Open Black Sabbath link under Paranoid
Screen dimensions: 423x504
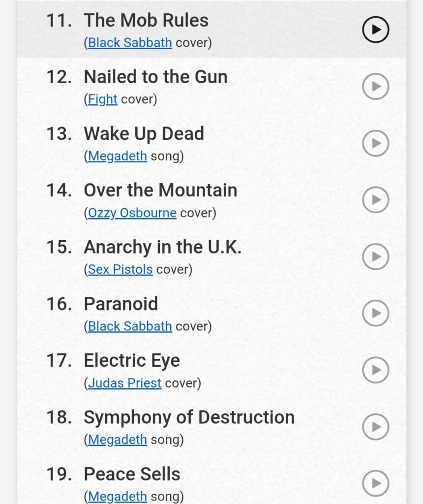coord(130,326)
